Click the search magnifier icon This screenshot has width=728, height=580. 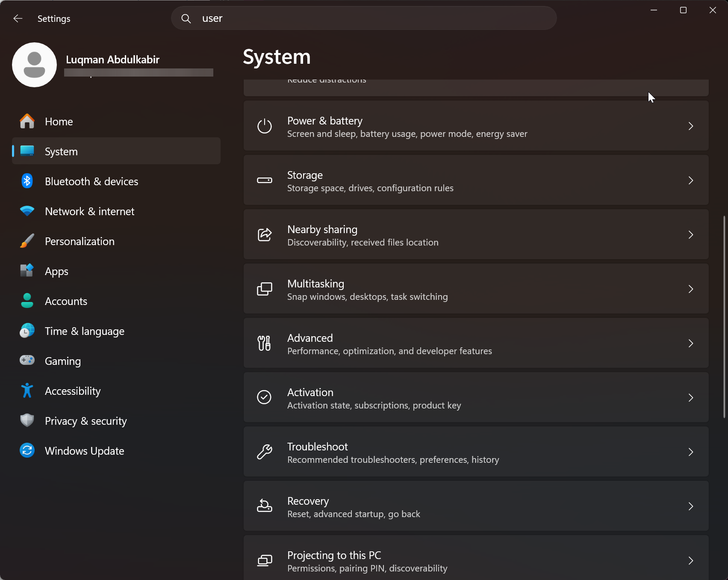tap(186, 18)
